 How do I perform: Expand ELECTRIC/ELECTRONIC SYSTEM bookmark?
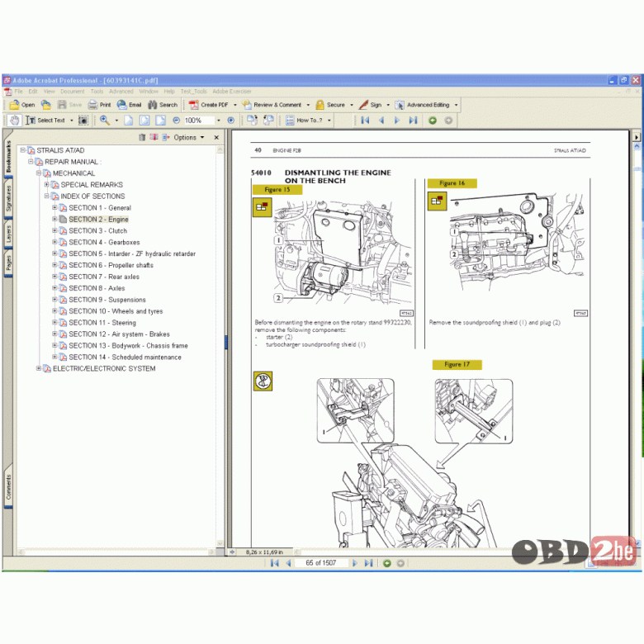point(39,368)
